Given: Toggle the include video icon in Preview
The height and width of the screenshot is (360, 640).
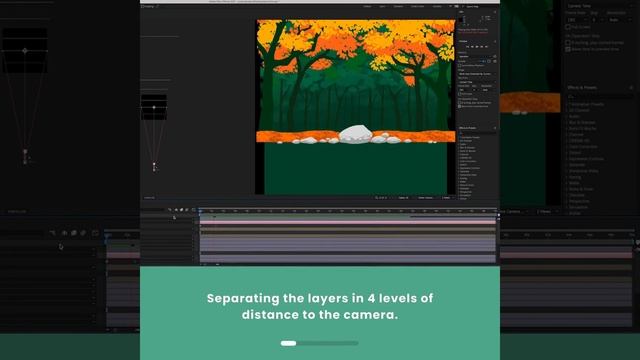Looking at the screenshot, I should pos(484,61).
